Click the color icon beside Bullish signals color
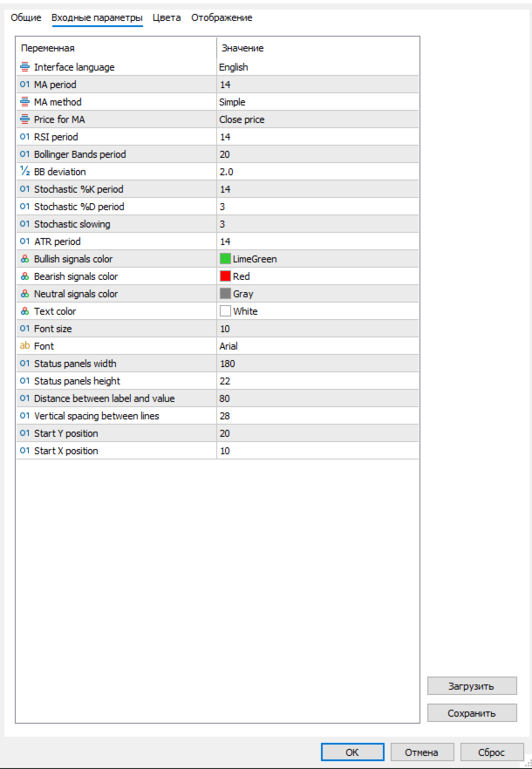Screen dimensions: 532x769 (x=24, y=259)
